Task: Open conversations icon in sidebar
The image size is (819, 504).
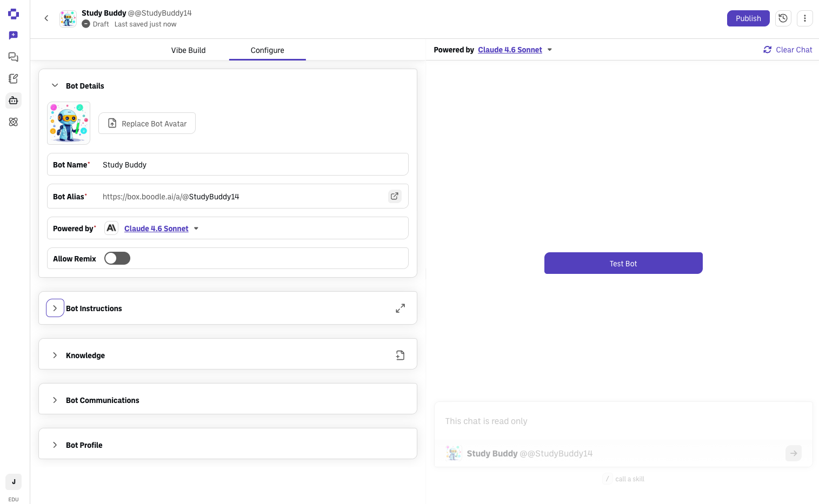Action: point(14,57)
